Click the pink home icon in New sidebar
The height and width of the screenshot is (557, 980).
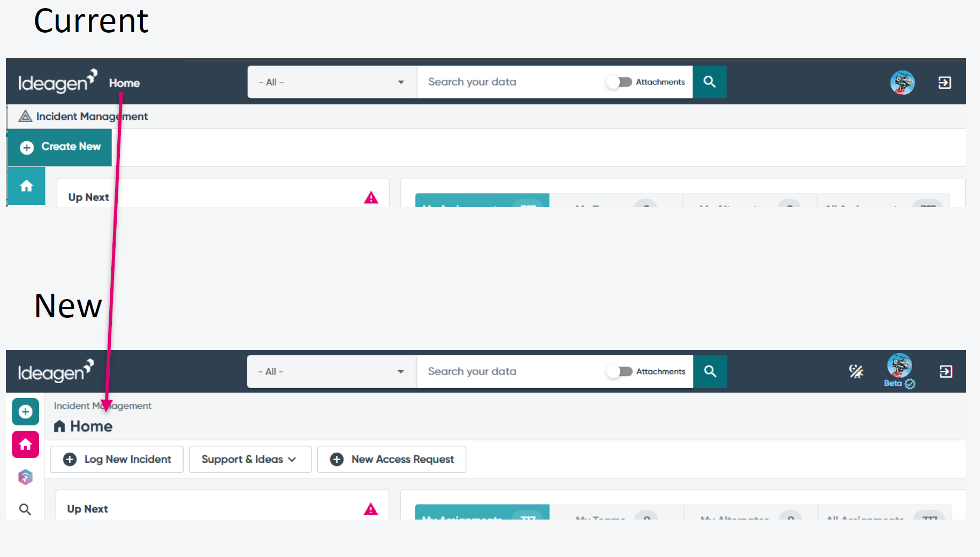pyautogui.click(x=25, y=444)
